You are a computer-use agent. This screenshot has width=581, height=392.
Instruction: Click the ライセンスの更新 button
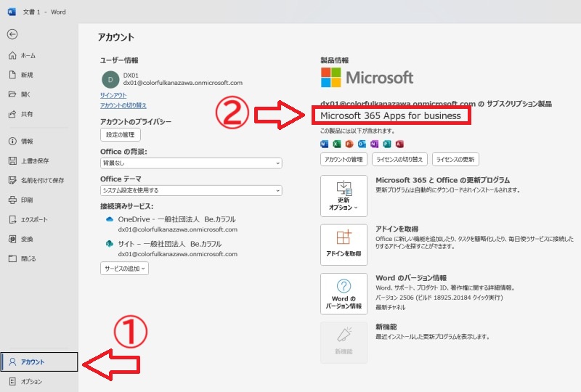455,160
